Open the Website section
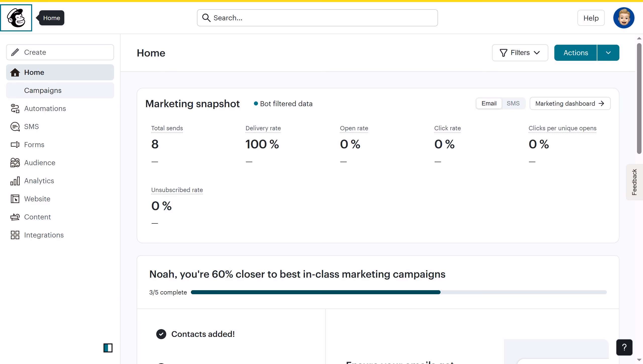Screen dimensions: 643x364 coord(60,199)
